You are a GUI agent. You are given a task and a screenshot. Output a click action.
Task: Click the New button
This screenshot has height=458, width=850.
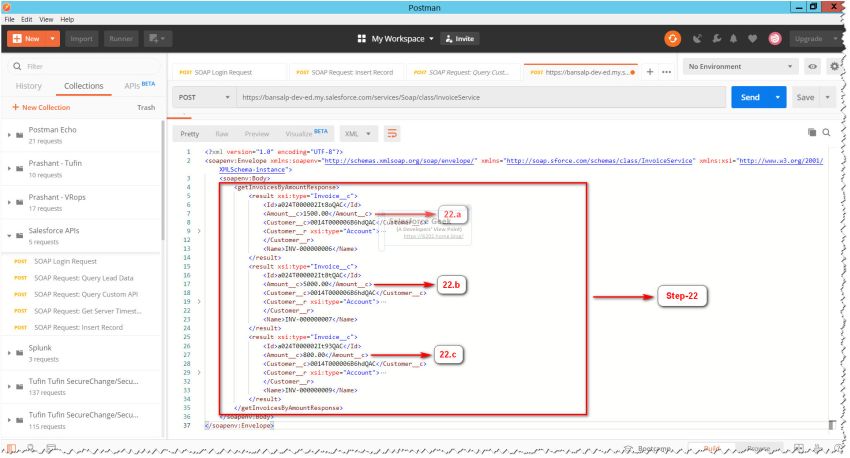(27, 38)
